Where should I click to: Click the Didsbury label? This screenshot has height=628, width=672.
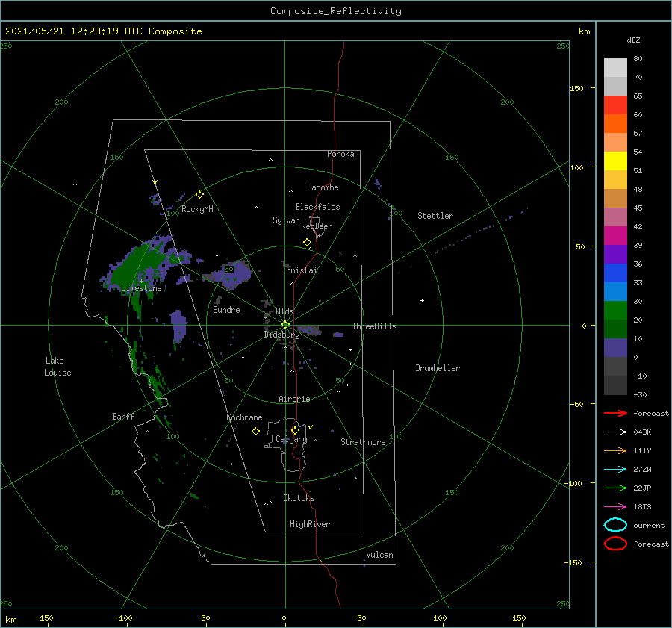(281, 335)
